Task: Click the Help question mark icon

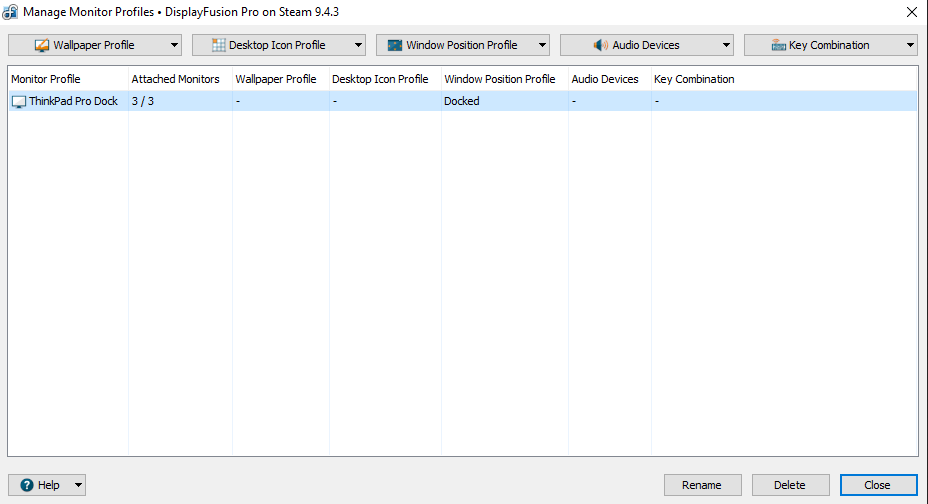Action: pos(27,485)
